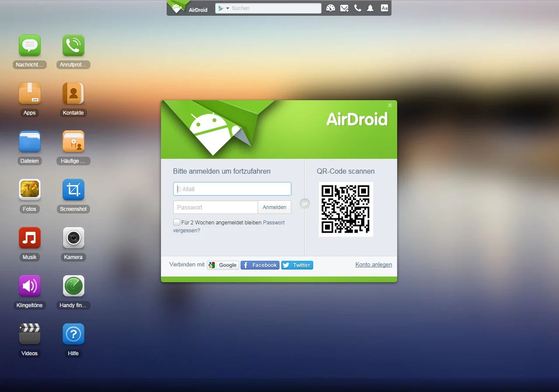
Task: Click the phone call icon in the top toolbar
Action: coord(357,8)
